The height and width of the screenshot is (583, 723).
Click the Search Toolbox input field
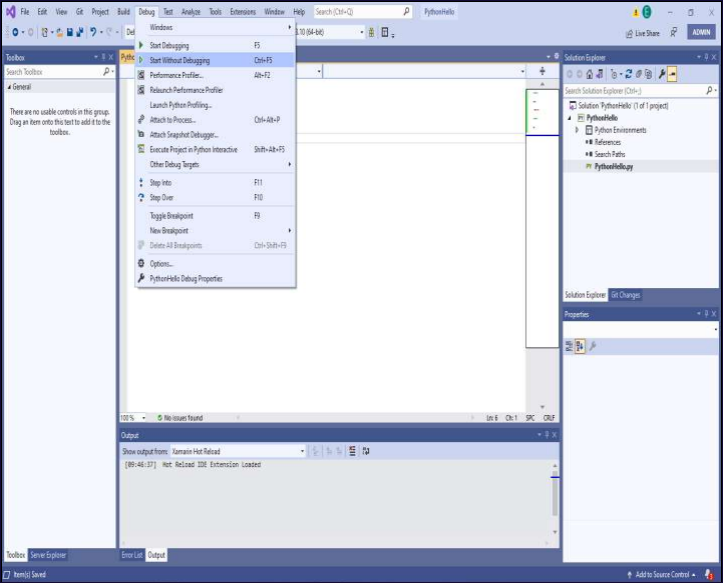59,72
